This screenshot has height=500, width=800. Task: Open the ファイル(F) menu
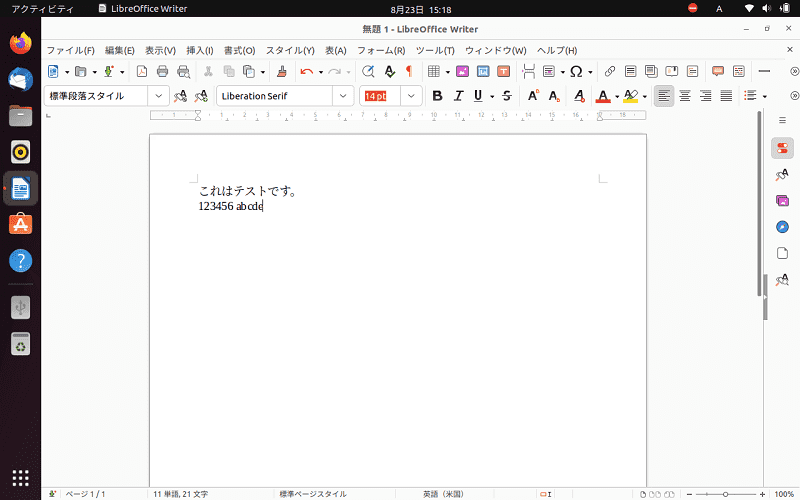(70, 51)
